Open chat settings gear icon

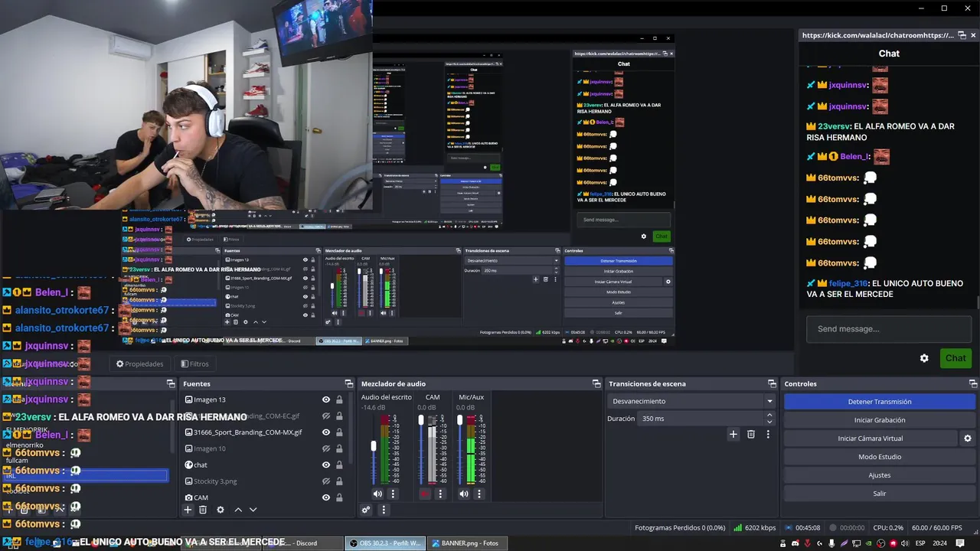[x=924, y=358]
